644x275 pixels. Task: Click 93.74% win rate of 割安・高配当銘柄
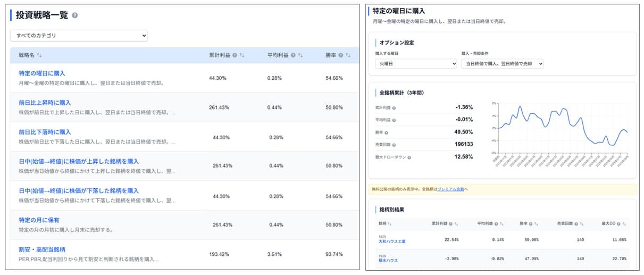tap(334, 254)
